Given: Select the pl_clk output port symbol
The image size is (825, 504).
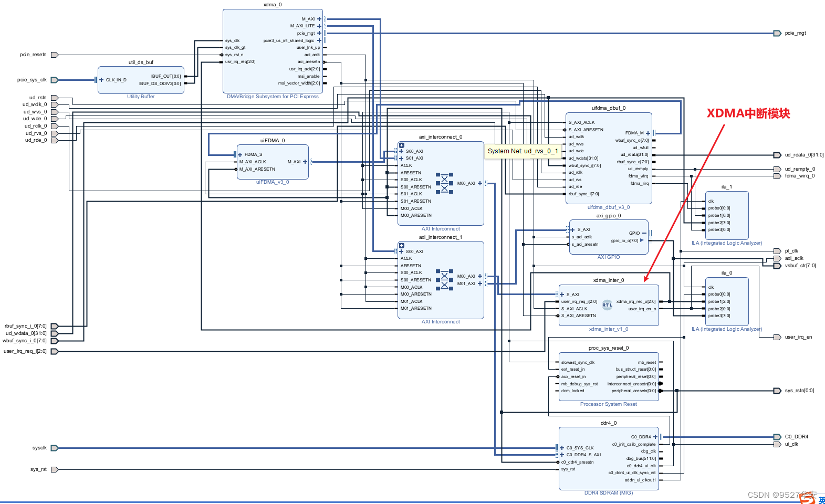Looking at the screenshot, I should (x=777, y=251).
